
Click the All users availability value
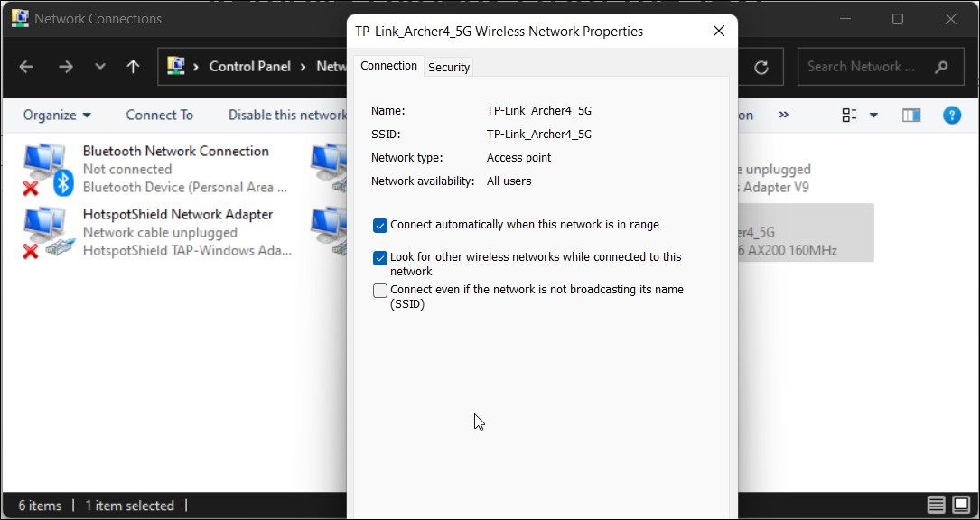tap(509, 181)
